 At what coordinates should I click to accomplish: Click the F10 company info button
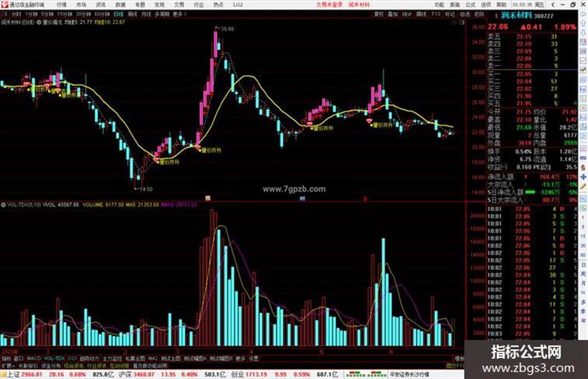point(436,14)
